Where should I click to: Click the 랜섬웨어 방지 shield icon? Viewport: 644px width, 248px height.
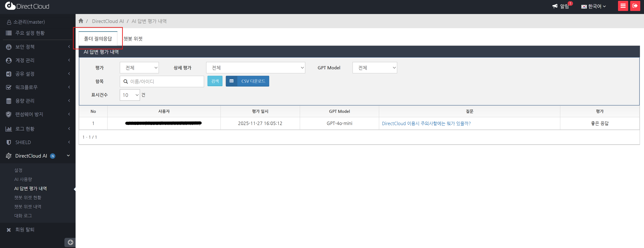(x=9, y=114)
